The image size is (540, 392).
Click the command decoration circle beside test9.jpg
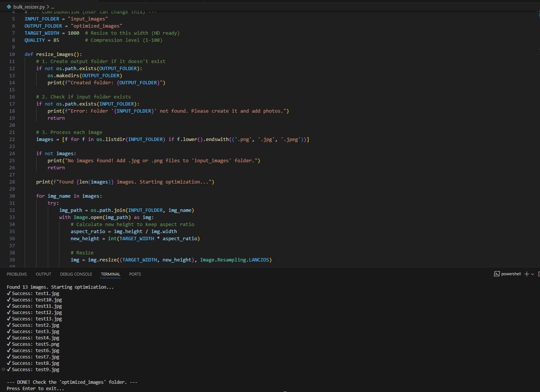(3, 369)
